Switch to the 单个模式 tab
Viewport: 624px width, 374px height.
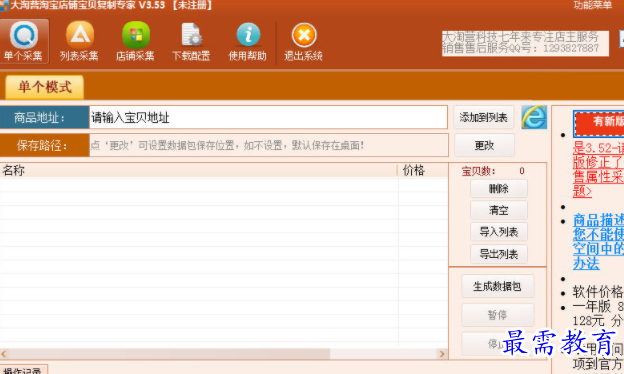click(45, 87)
